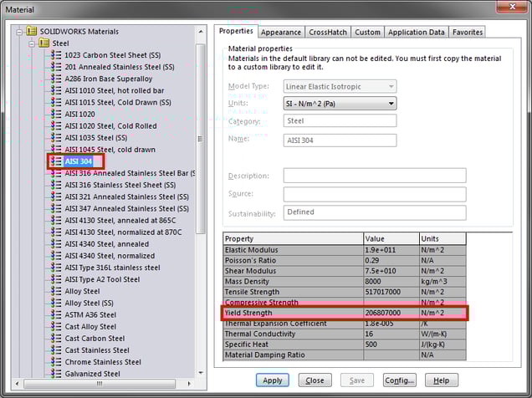532x398 pixels.
Task: Open the CrossHatch tab
Action: tap(328, 33)
